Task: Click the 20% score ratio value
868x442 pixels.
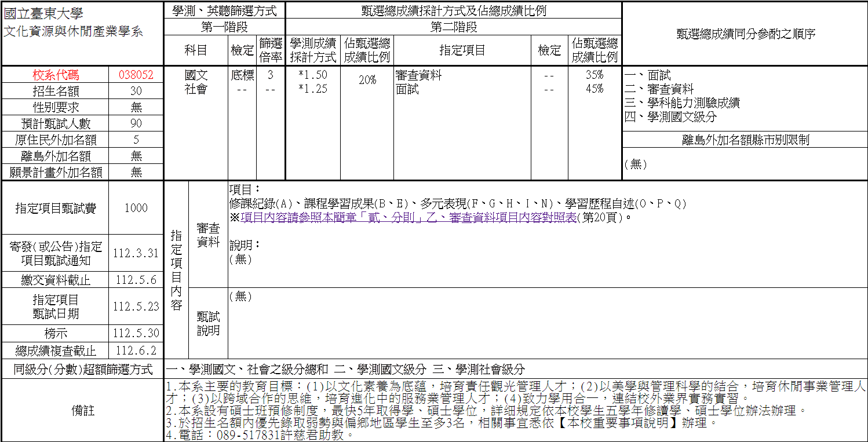Action: [x=367, y=81]
